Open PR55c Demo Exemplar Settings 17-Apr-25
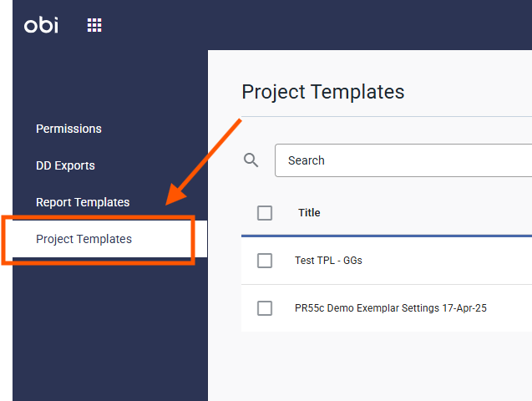The width and height of the screenshot is (532, 401). pyautogui.click(x=391, y=308)
